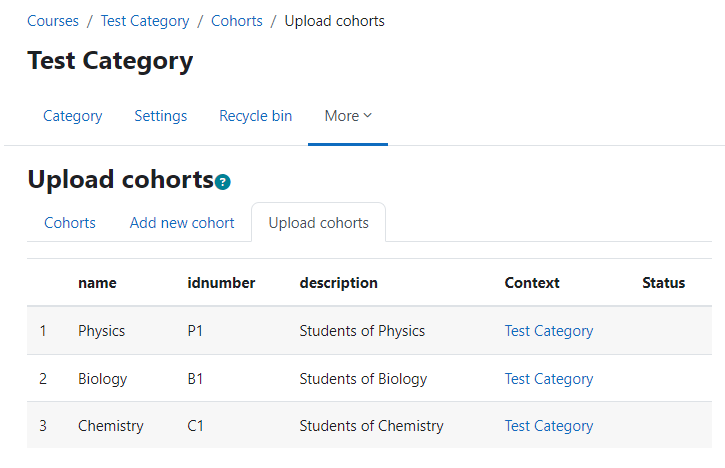Screen dimensions: 725x468
Task: Open Cohorts breadcrumb link
Action: click(237, 21)
